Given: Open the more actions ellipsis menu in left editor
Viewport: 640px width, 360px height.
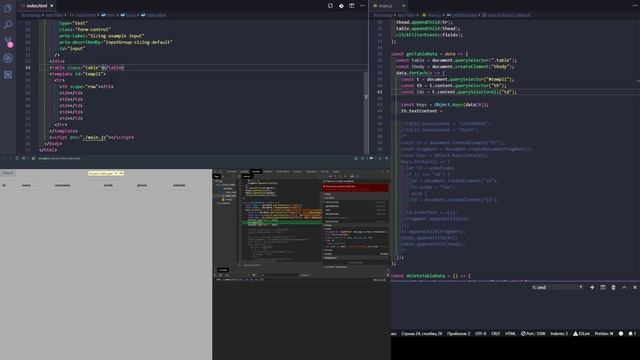Looking at the screenshot, I should click(x=362, y=6).
